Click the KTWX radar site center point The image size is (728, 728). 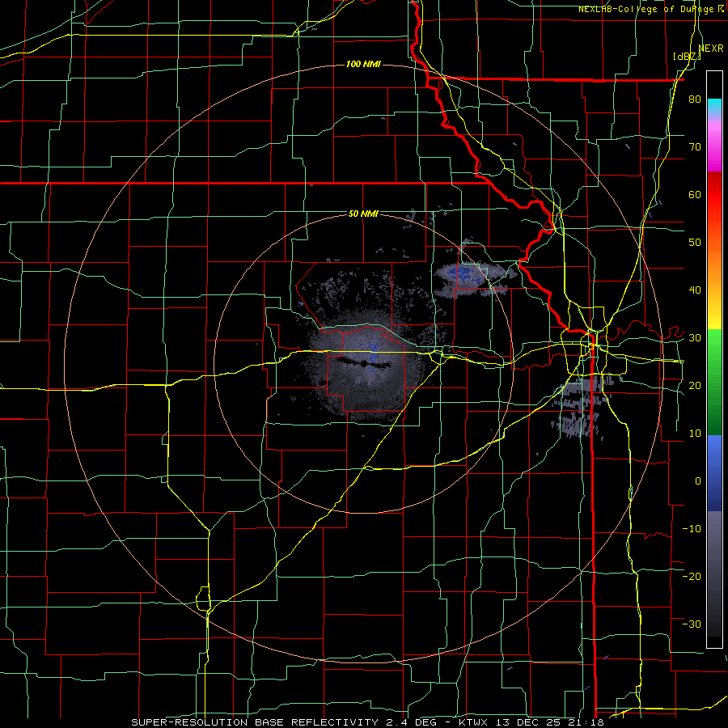pos(365,362)
